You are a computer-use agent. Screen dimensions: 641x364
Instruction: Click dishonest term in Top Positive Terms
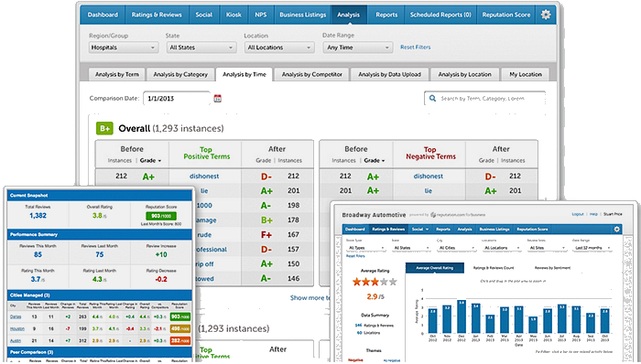coord(204,177)
